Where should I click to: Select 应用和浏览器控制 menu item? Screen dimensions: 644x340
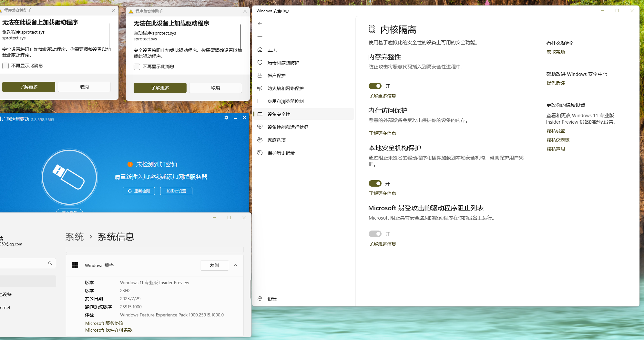point(285,101)
